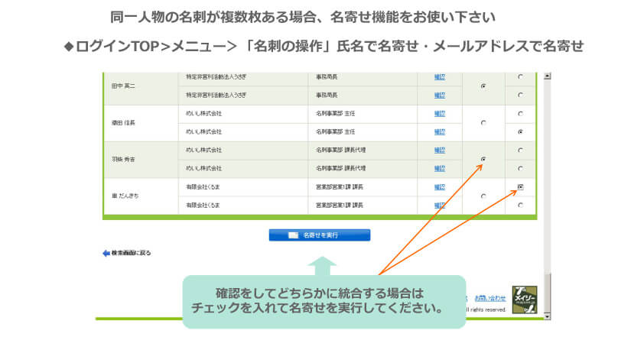The width and height of the screenshot is (644, 340).
Task: Select second card radio for 織田 信長
Action: click(520, 131)
